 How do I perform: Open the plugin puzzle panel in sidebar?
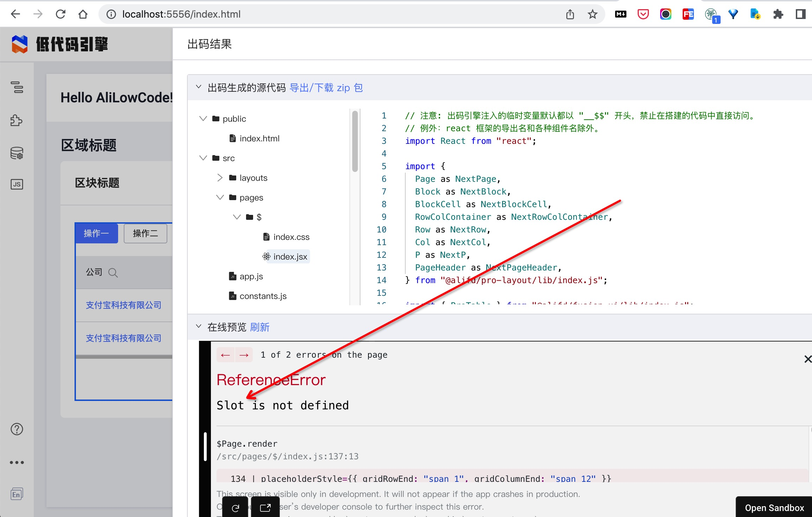pyautogui.click(x=17, y=120)
